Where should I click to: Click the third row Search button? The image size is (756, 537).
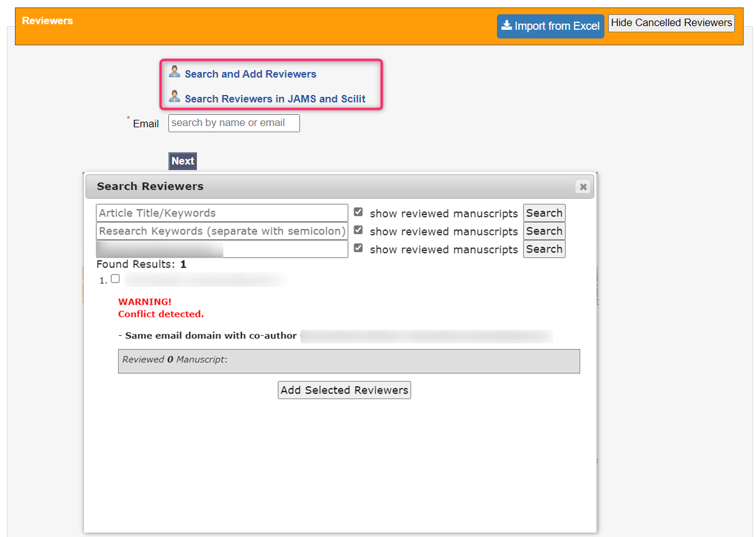544,249
